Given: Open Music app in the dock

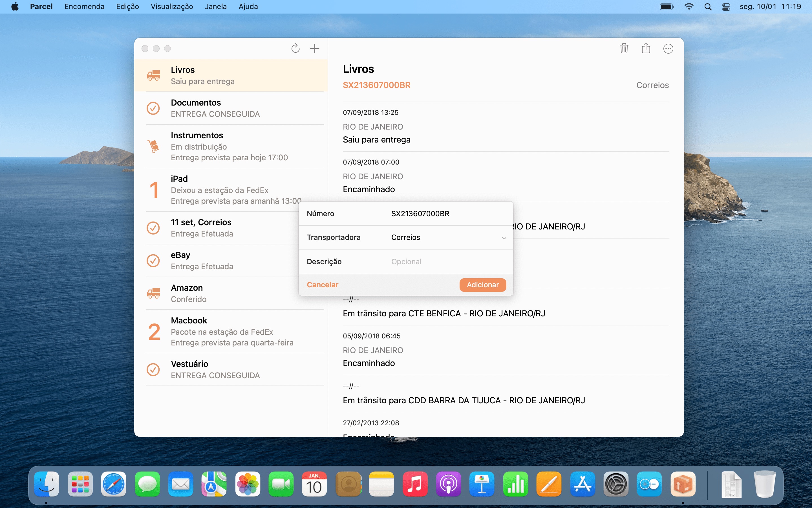Looking at the screenshot, I should (415, 484).
